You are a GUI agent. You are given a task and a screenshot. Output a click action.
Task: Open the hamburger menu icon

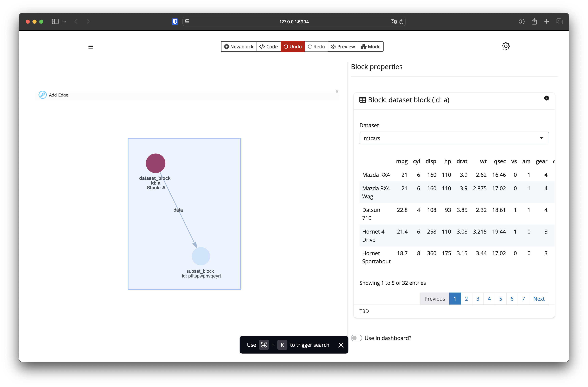click(x=91, y=46)
